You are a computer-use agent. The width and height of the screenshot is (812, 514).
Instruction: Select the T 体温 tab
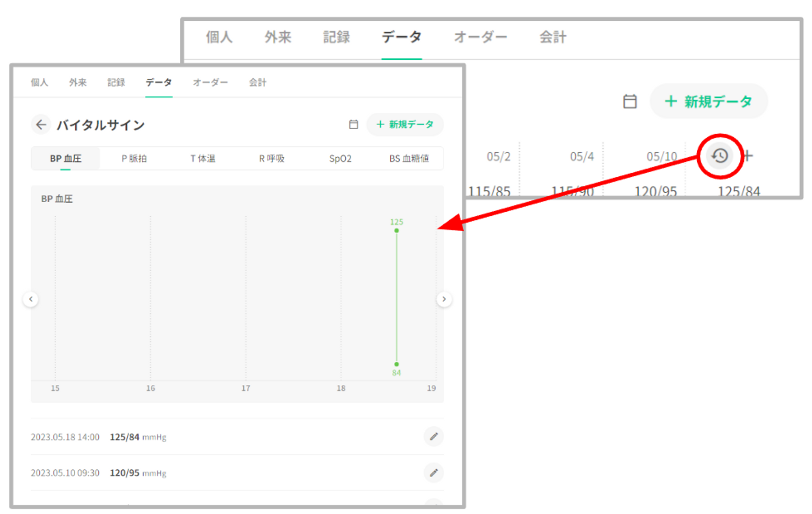pyautogui.click(x=203, y=158)
